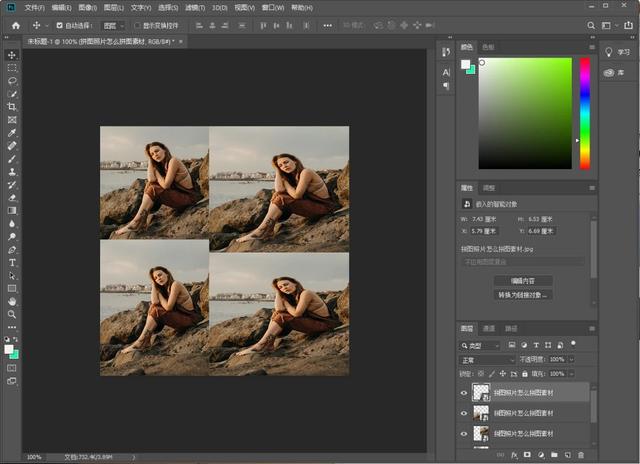Select the Lasso tool

pyautogui.click(x=12, y=81)
